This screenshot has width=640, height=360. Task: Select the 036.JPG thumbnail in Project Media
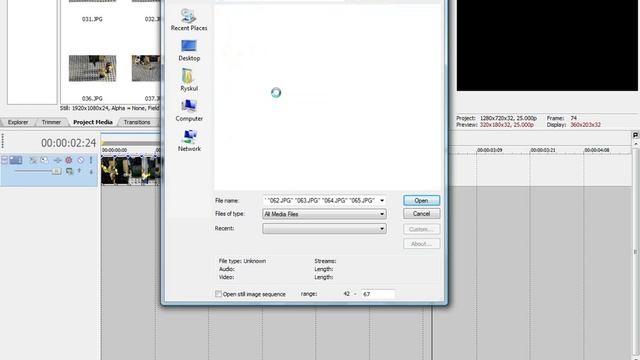point(92,69)
